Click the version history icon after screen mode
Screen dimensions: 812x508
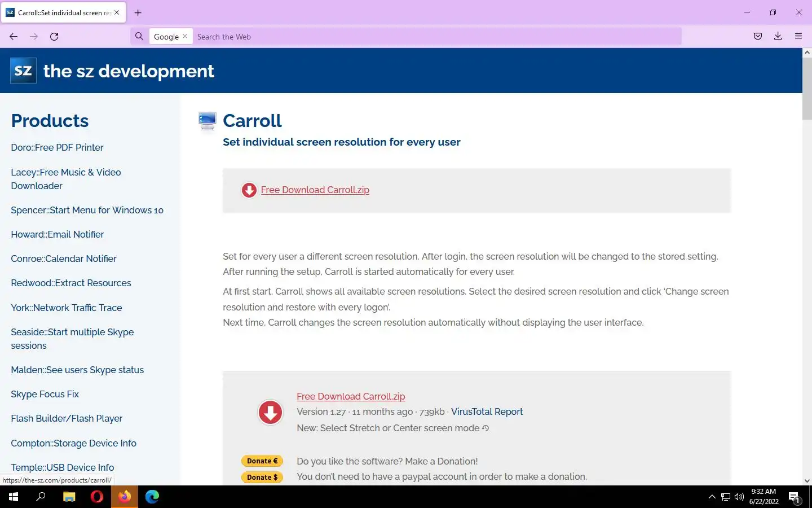coord(486,428)
